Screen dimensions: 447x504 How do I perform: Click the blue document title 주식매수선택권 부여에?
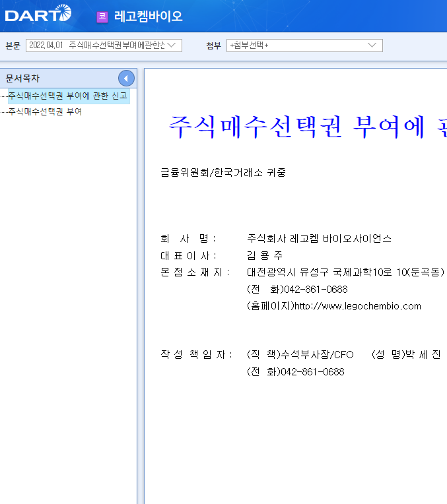click(x=296, y=127)
